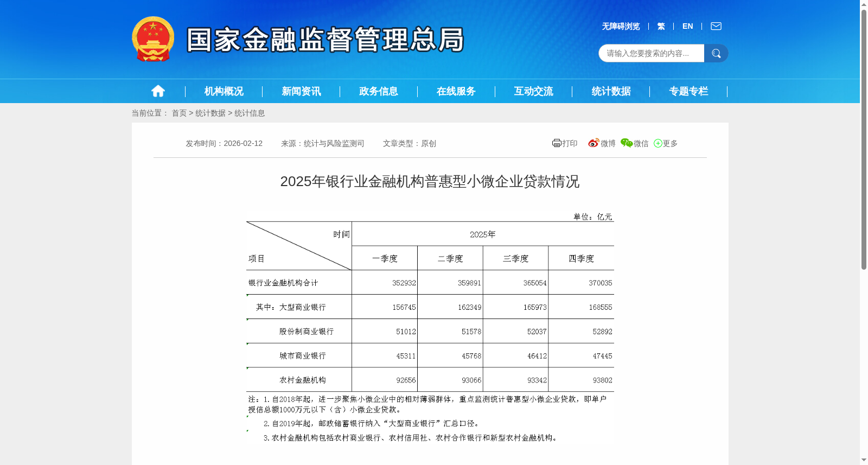Click the page scrollbar thumb
The width and height of the screenshot is (868, 465).
[864, 140]
